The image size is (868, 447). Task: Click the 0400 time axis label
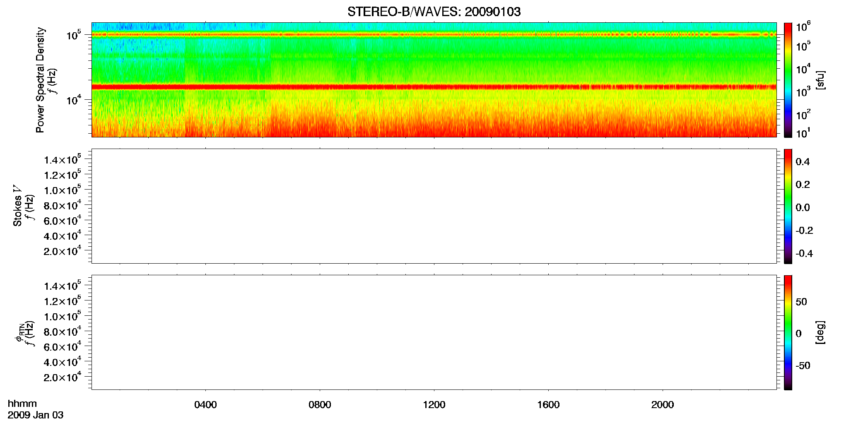205,405
